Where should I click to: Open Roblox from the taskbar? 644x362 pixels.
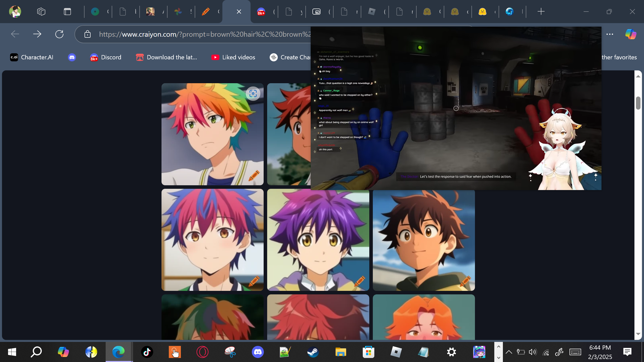[396, 352]
